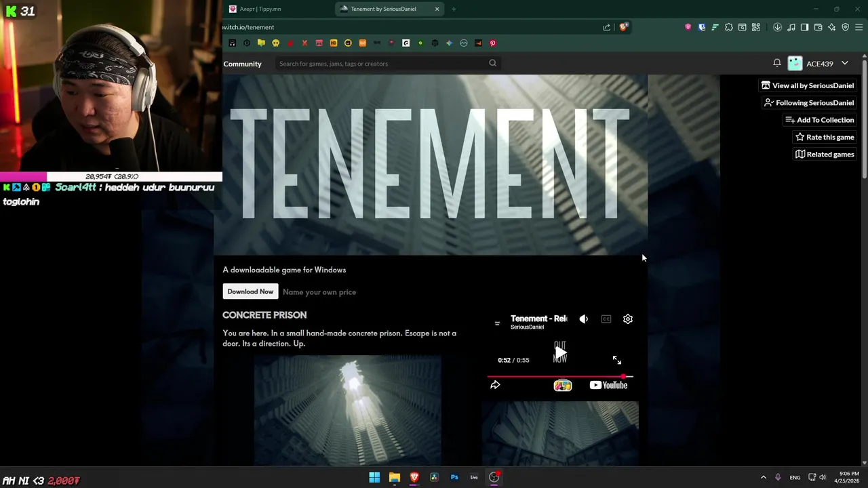This screenshot has height=488, width=868.
Task: Click the SeriousDaniel channel name in player
Action: coord(527,327)
